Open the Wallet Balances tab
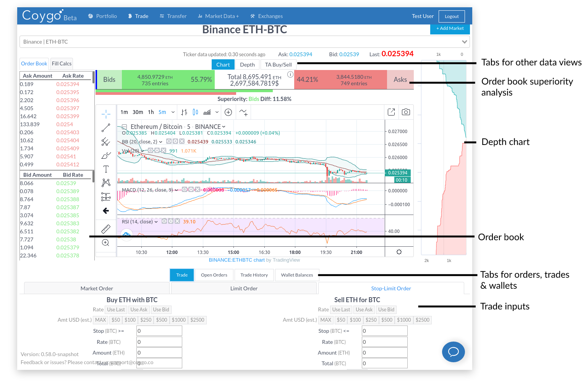 pyautogui.click(x=297, y=275)
